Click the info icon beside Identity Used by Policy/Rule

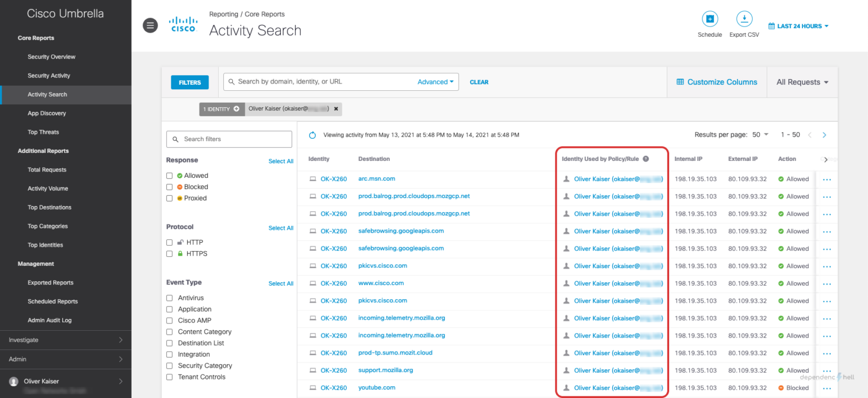click(646, 159)
